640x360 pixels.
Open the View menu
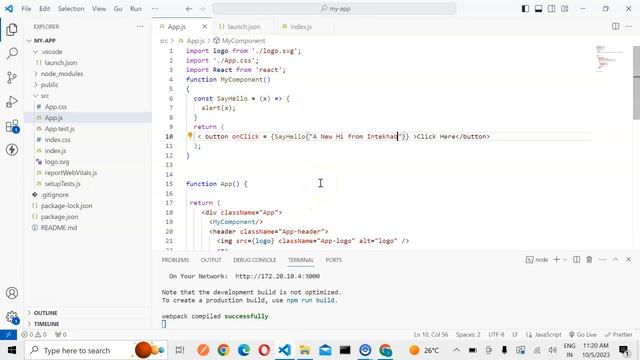pos(99,9)
